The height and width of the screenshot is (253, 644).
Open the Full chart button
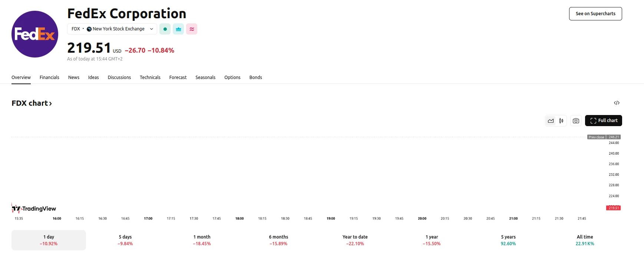603,121
